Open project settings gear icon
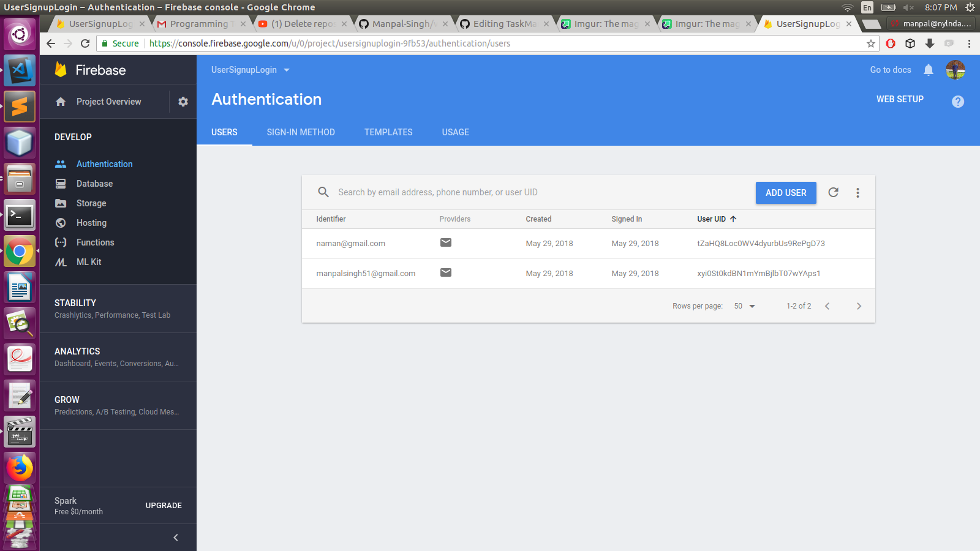 coord(183,102)
